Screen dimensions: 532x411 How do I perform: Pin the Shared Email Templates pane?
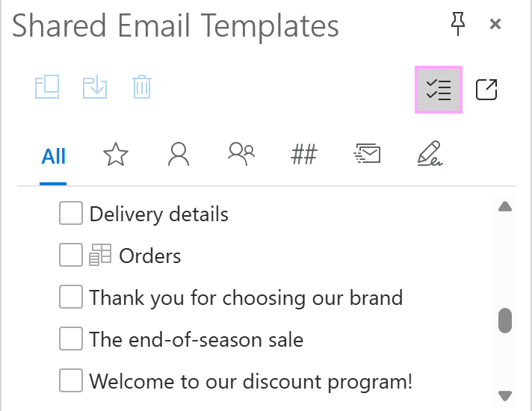(x=458, y=25)
